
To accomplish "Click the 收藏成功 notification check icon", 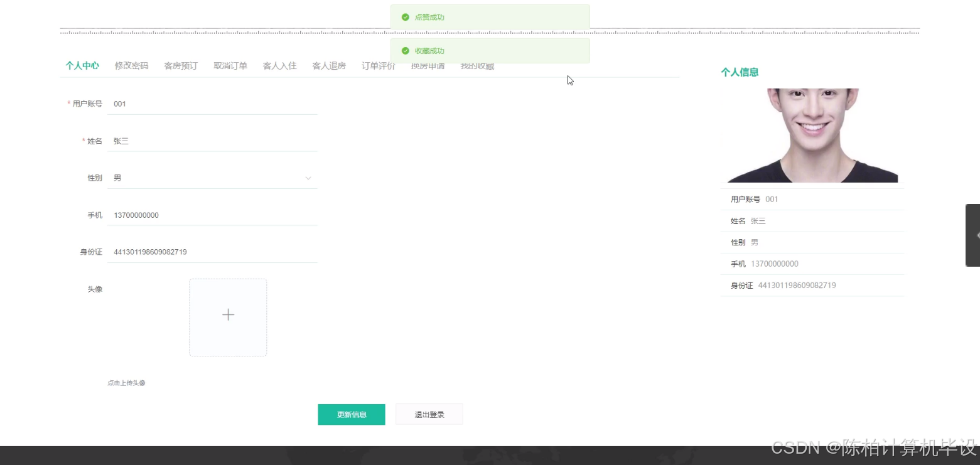I will (x=406, y=51).
